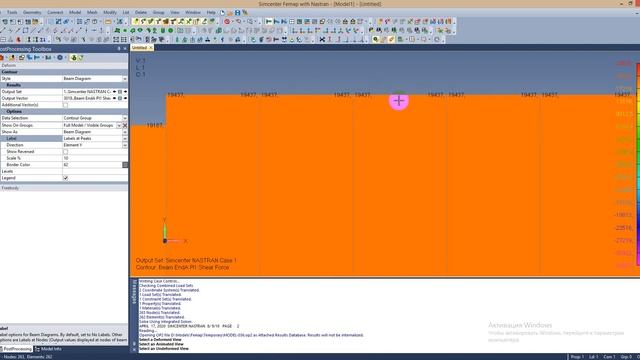Click the blue save icon beside Help menu
Image resolution: width=640 pixels, height=360 pixels.
[x=237, y=13]
